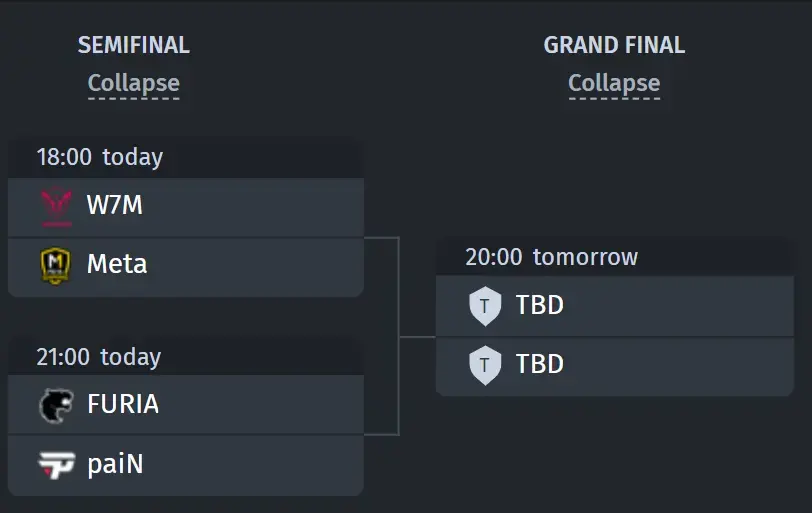
Task: Click the Meta team gold shield logo
Action: point(55,266)
